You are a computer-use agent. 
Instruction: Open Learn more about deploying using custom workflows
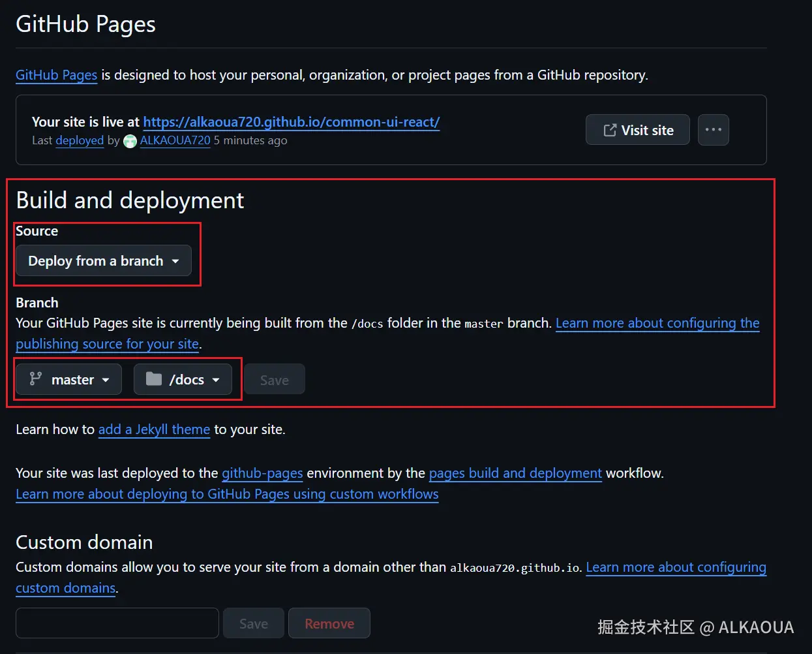tap(227, 494)
